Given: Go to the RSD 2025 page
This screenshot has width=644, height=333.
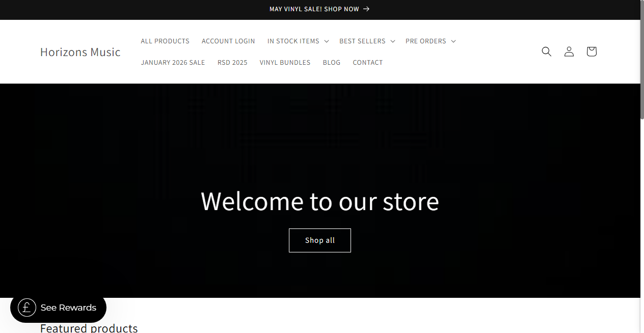Looking at the screenshot, I should coord(232,62).
